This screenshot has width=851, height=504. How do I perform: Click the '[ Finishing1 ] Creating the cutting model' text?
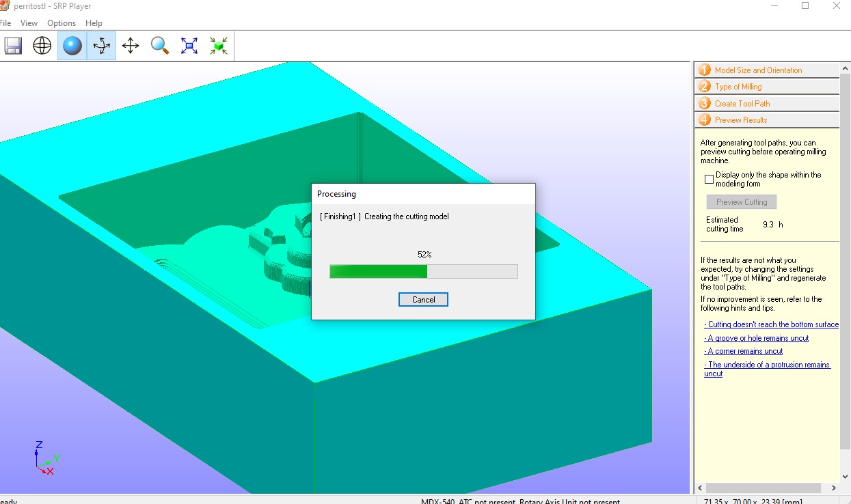tap(384, 216)
